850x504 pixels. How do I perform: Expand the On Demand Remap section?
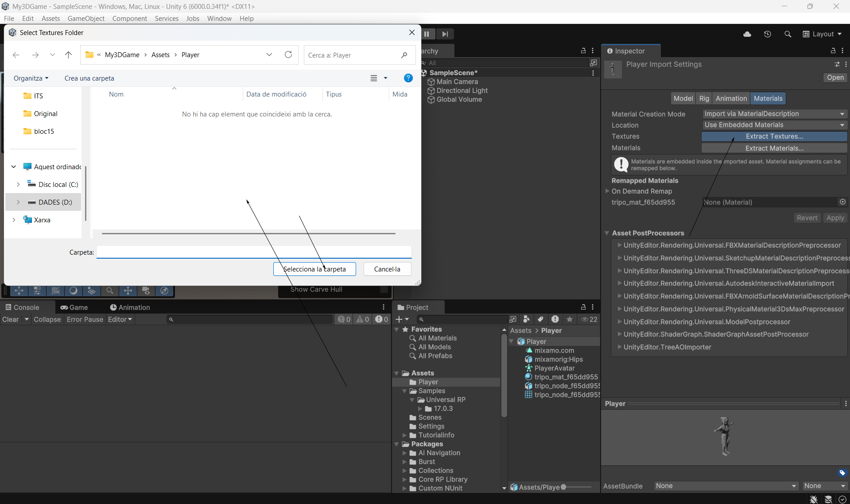[x=607, y=191]
